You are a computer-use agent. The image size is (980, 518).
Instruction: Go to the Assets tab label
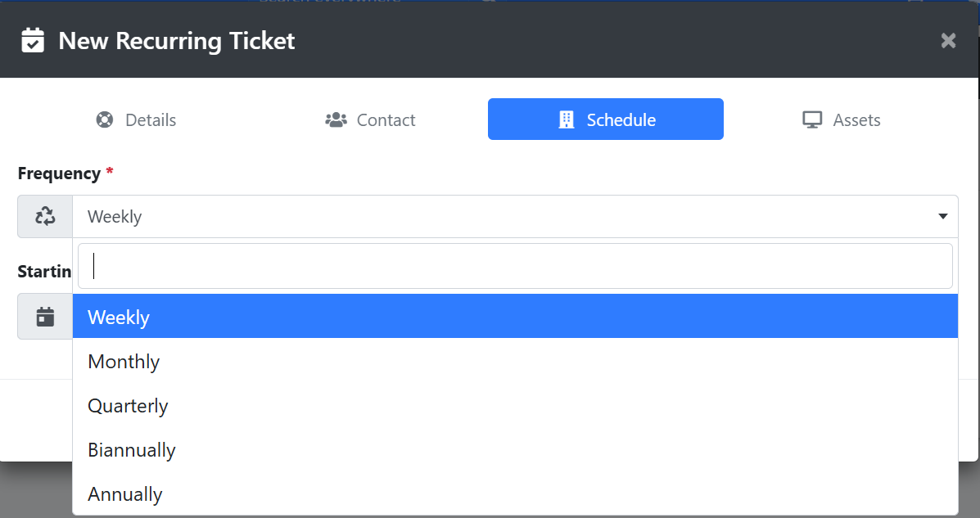click(x=856, y=120)
